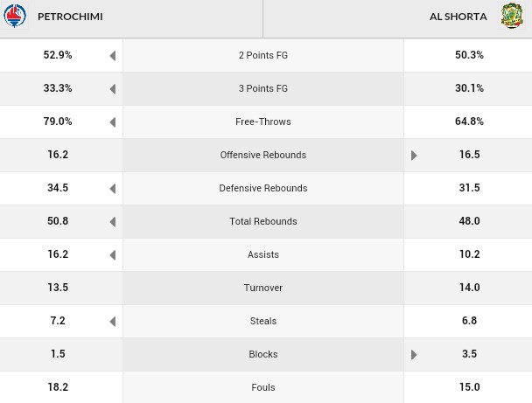The image size is (532, 403).
Task: Click the left arrow beside 79.0% Free-Throws
Action: (x=113, y=122)
